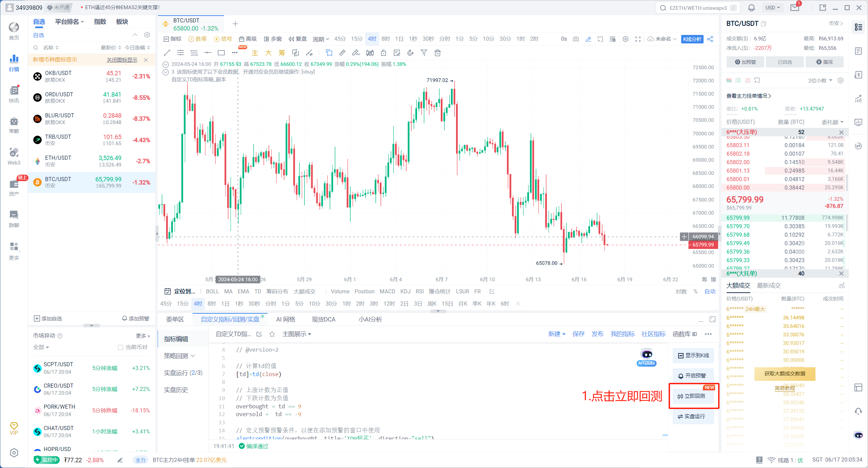The image size is (868, 468).
Task: Open the 委托额 column dropdown
Action: click(x=832, y=122)
